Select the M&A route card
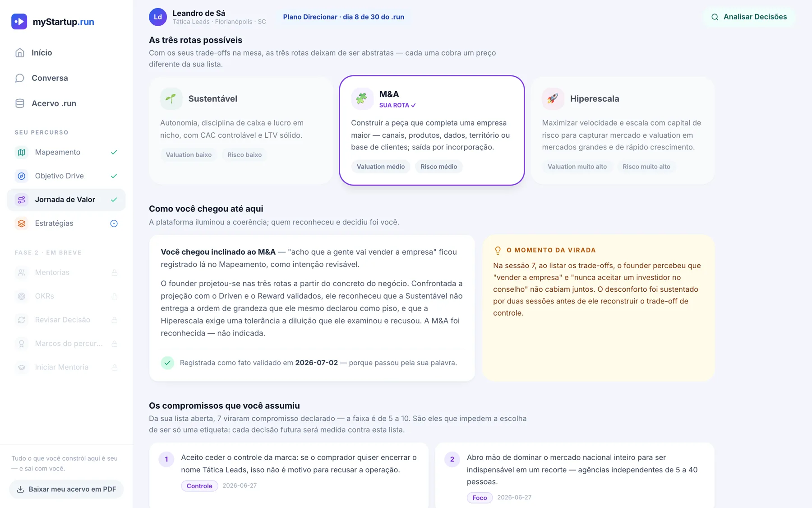This screenshot has width=812, height=508. click(x=432, y=130)
